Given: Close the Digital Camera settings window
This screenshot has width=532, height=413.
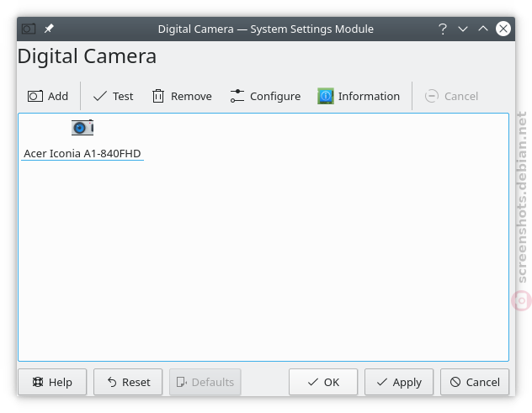Looking at the screenshot, I should click(x=503, y=29).
